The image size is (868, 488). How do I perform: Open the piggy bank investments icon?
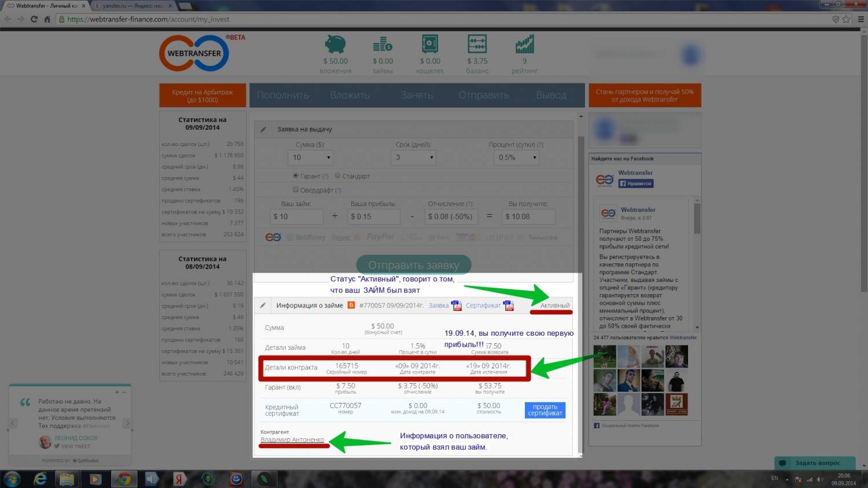tap(335, 44)
